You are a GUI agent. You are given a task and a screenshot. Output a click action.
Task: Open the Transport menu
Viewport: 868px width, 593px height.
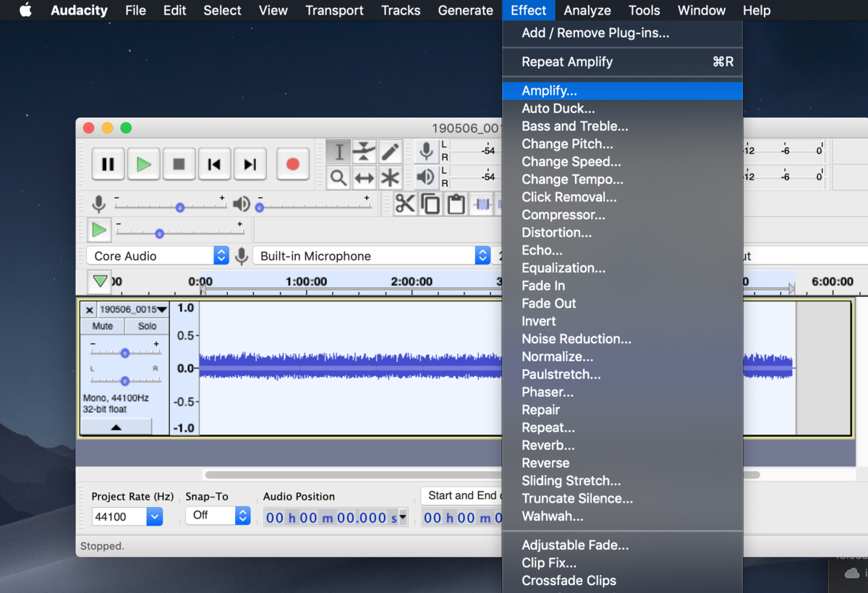(x=334, y=10)
